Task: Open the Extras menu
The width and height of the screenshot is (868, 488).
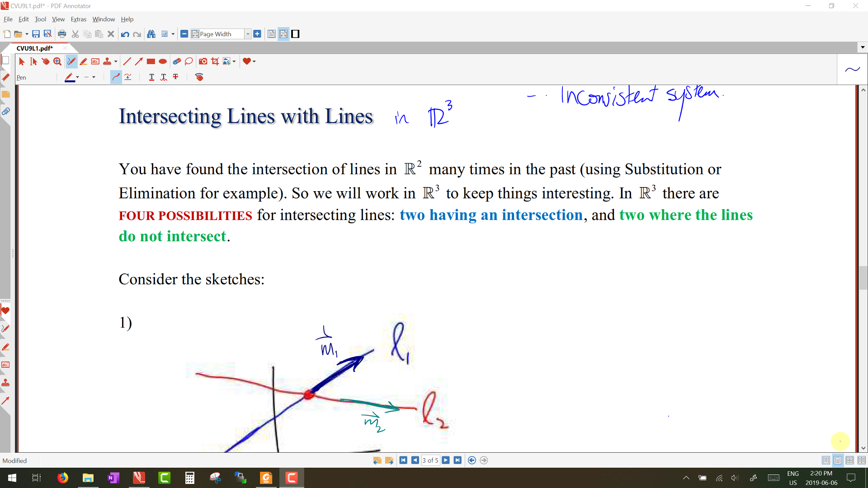Action: point(78,19)
